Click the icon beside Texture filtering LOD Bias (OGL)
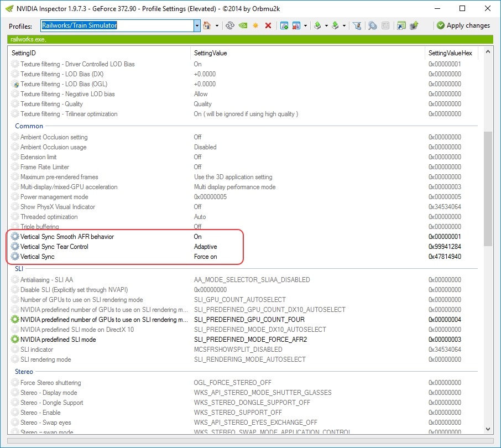The height and width of the screenshot is (448, 501). pos(15,84)
